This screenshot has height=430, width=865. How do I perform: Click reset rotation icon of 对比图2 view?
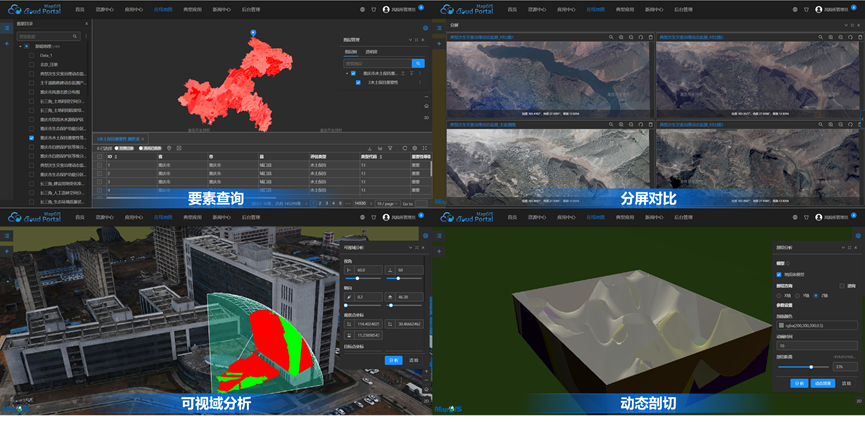point(850,37)
